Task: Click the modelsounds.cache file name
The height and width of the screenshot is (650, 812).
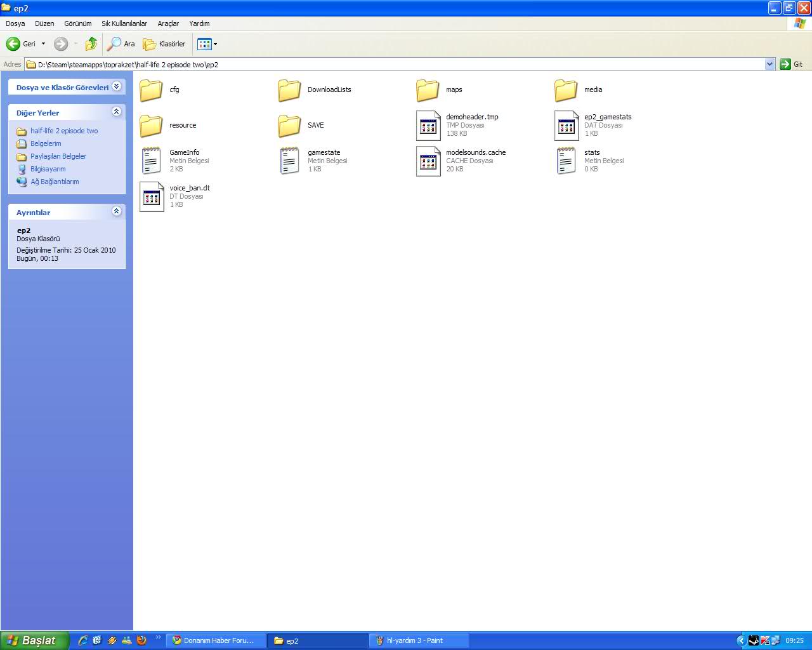Action: point(476,152)
